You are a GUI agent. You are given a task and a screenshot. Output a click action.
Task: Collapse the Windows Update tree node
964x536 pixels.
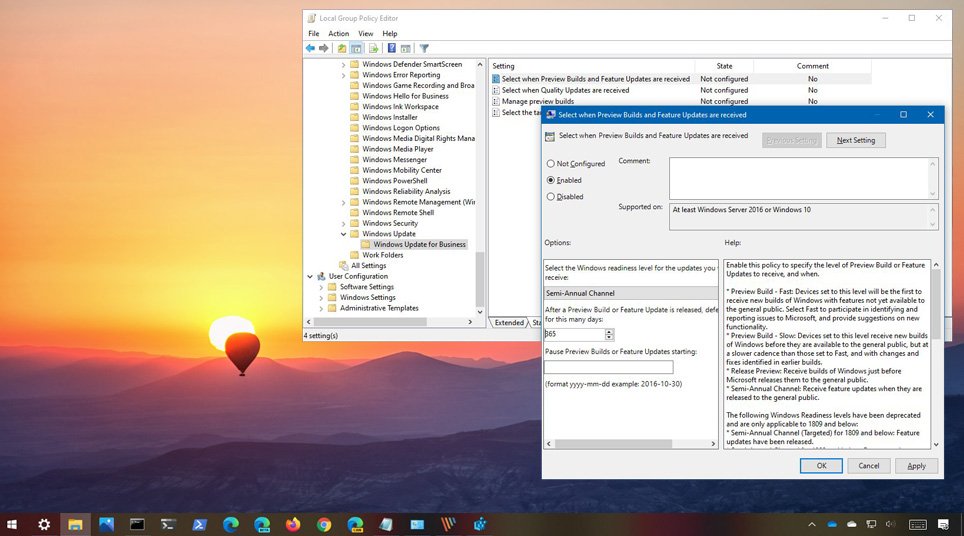(x=343, y=234)
